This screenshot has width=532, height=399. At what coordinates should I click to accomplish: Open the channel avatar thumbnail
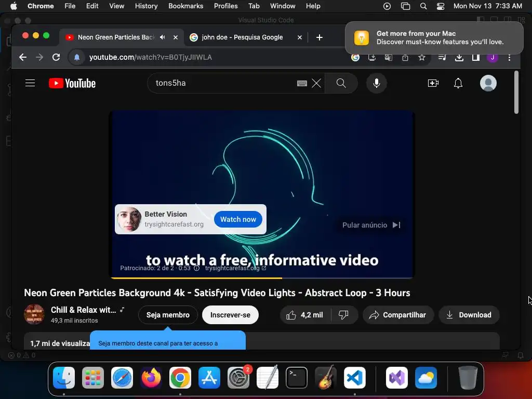(34, 314)
